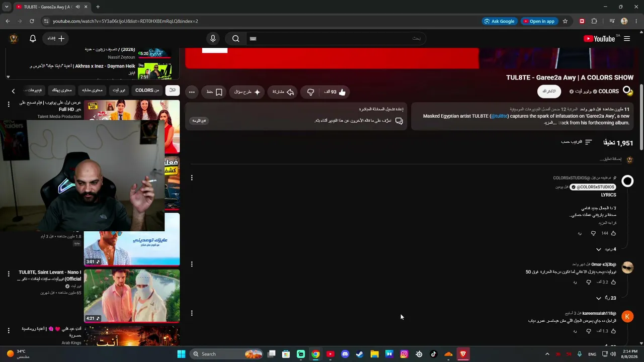Like the video with 93K likes
This screenshot has width=644, height=362.
336,92
